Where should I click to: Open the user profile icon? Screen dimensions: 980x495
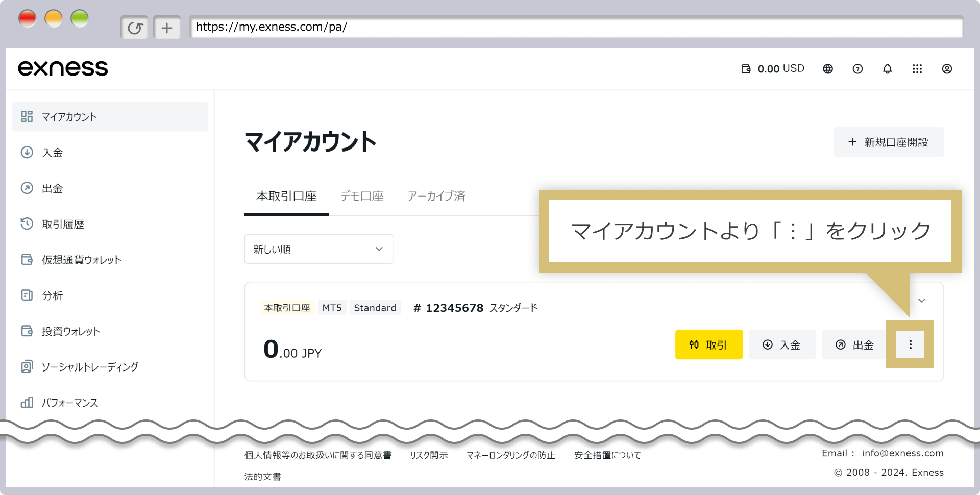pos(947,69)
